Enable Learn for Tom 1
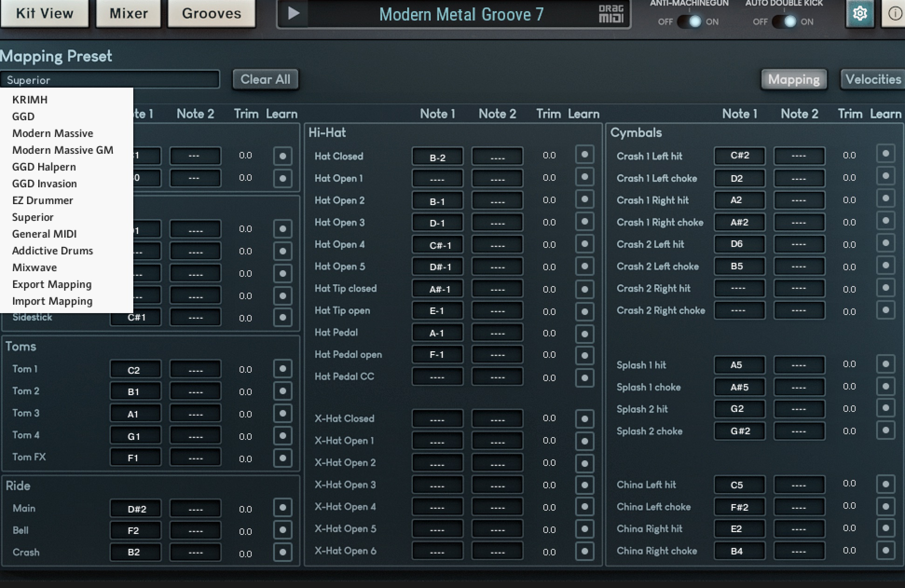The image size is (905, 588). point(282,369)
